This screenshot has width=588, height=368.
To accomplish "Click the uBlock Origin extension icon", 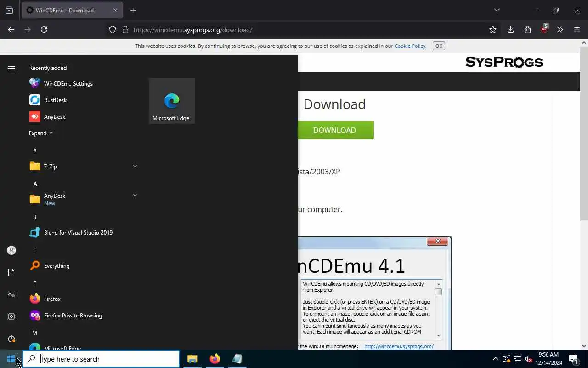I will click(544, 29).
